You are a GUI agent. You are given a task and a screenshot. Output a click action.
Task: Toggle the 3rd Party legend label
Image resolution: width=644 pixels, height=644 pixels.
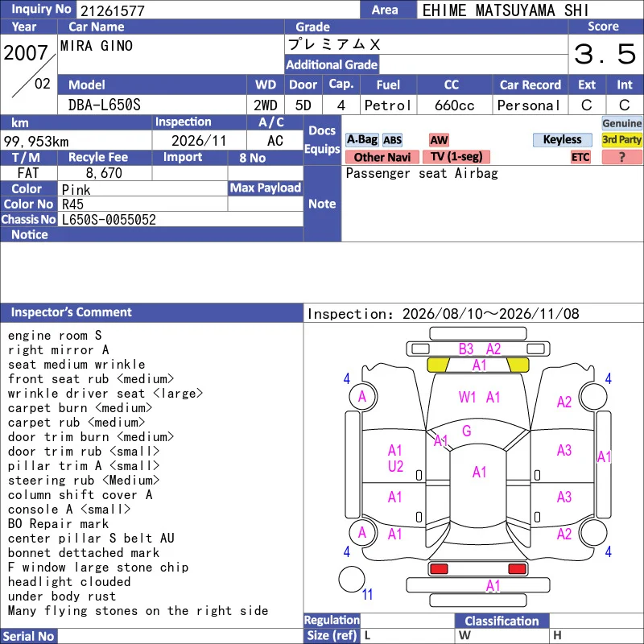tap(621, 139)
